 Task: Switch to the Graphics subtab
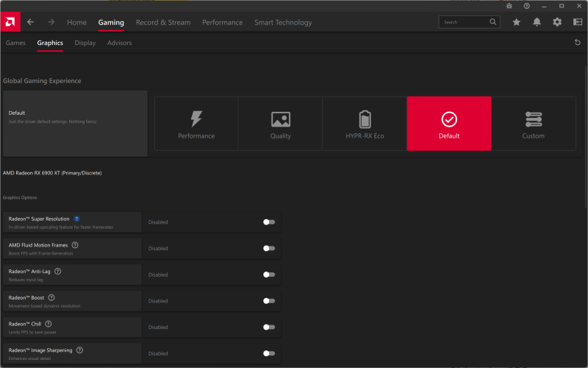pos(50,43)
